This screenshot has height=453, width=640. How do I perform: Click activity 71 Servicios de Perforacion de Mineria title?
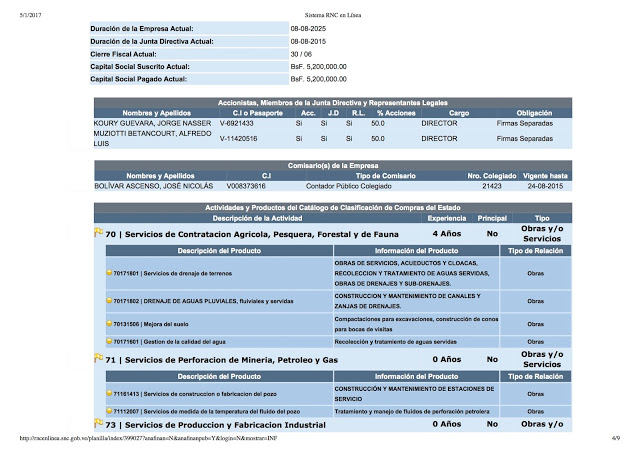(x=222, y=360)
